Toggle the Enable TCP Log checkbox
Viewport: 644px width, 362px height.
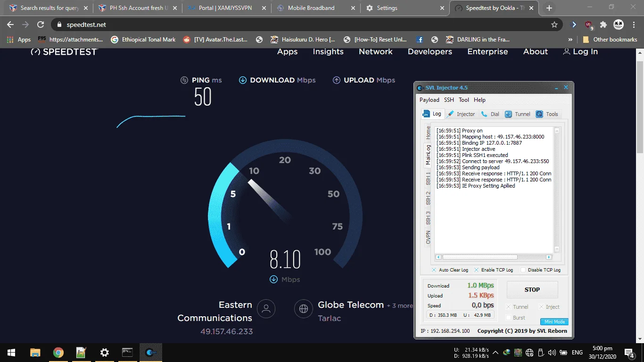pyautogui.click(x=476, y=270)
